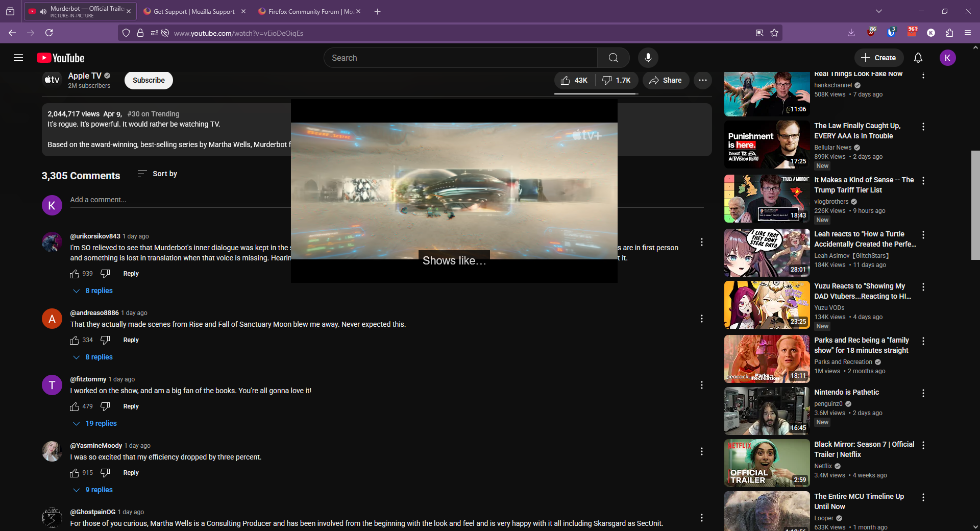980x531 pixels.
Task: Open more actions menu beside Share
Action: coord(702,80)
